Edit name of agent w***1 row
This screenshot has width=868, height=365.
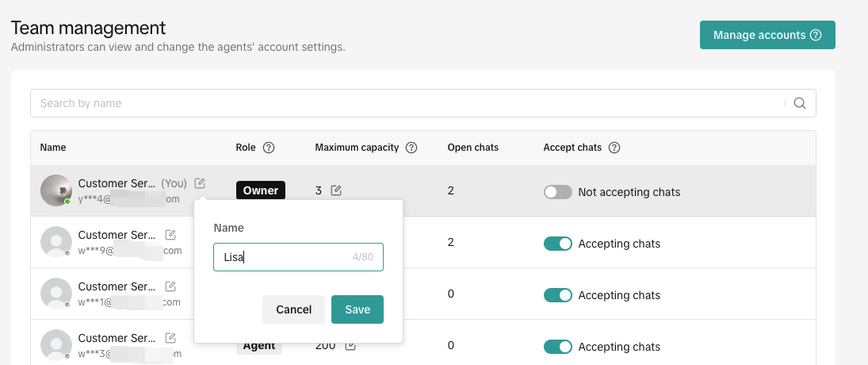tap(170, 286)
